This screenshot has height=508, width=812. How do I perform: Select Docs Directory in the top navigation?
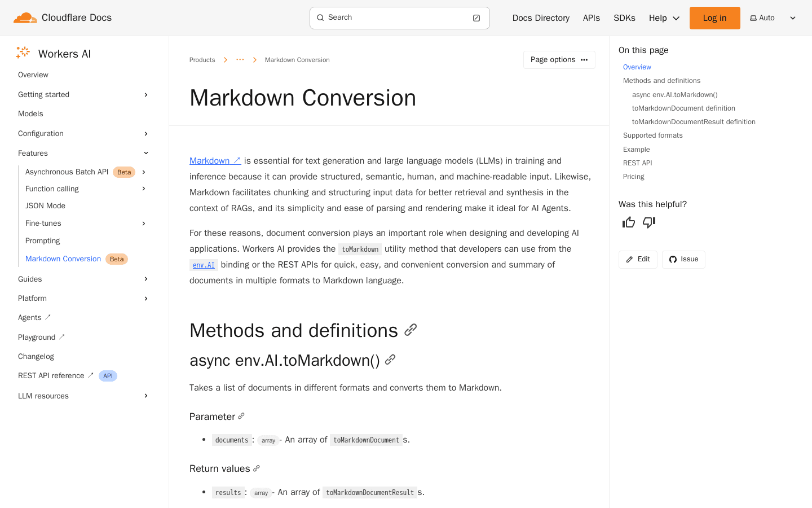pos(541,17)
